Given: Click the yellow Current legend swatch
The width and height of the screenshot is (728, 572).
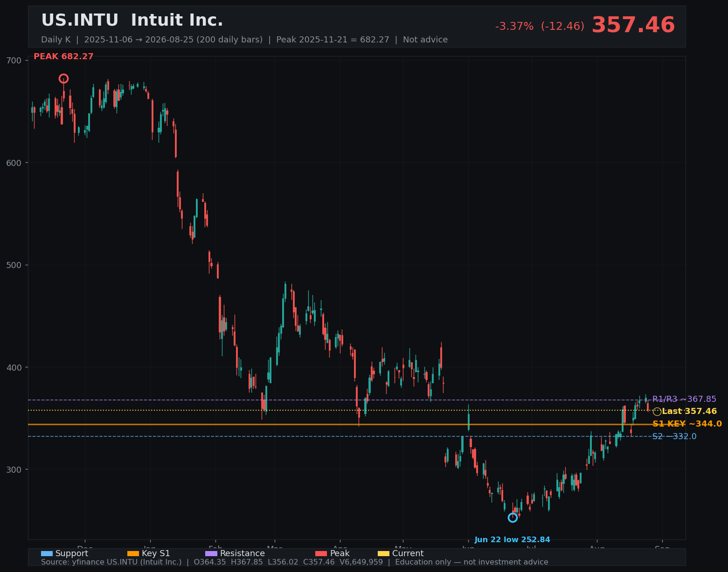Looking at the screenshot, I should (383, 553).
